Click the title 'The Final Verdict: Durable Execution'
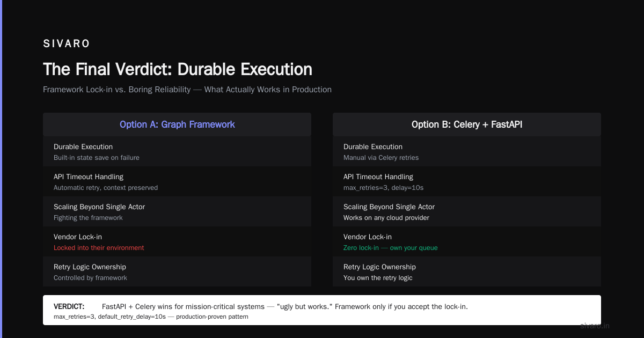Screen dimensions: 644x338 click(x=178, y=69)
